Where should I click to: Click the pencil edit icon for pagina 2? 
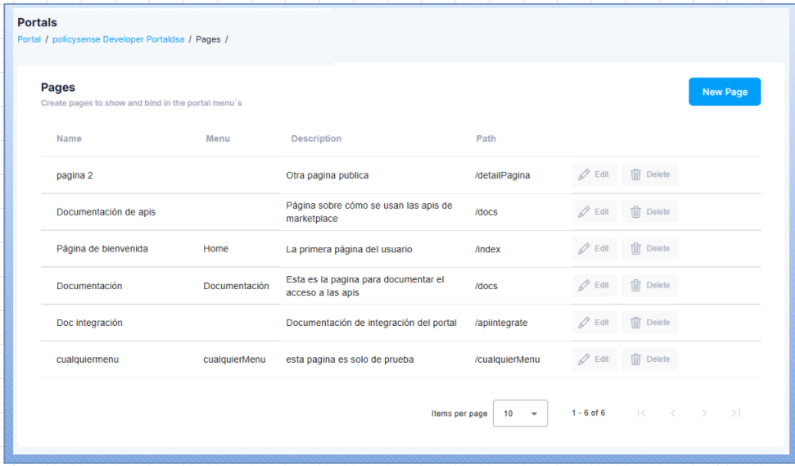pos(584,175)
